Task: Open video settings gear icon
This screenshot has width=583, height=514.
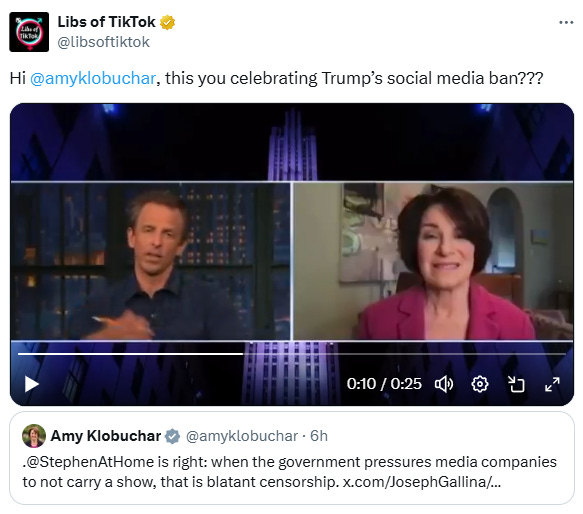Action: coord(480,384)
